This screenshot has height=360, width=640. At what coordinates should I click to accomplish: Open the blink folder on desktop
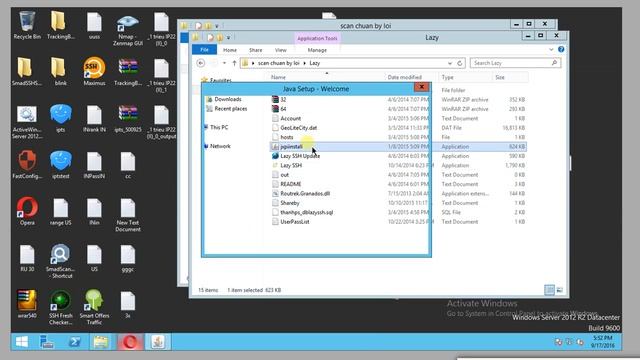coord(60,72)
